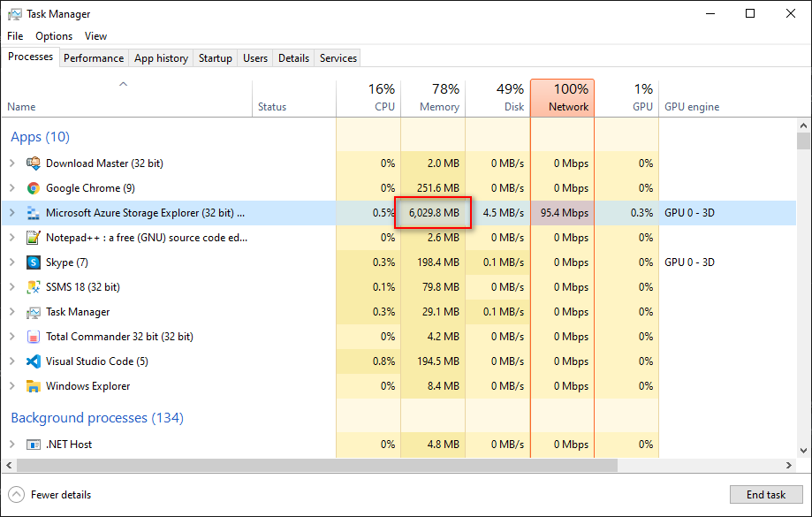
Task: Expand the Skype (7) group
Action: [12, 262]
